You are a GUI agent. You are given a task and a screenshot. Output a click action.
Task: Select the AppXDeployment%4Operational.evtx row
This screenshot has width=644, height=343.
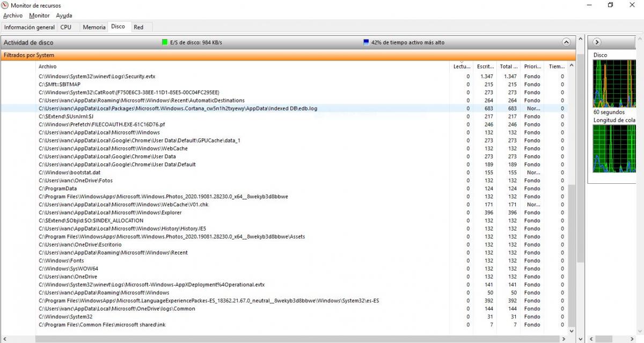(283, 285)
